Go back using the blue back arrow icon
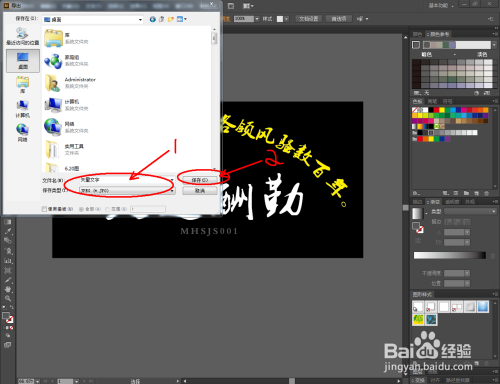The width and height of the screenshot is (500, 384). pyautogui.click(x=153, y=19)
